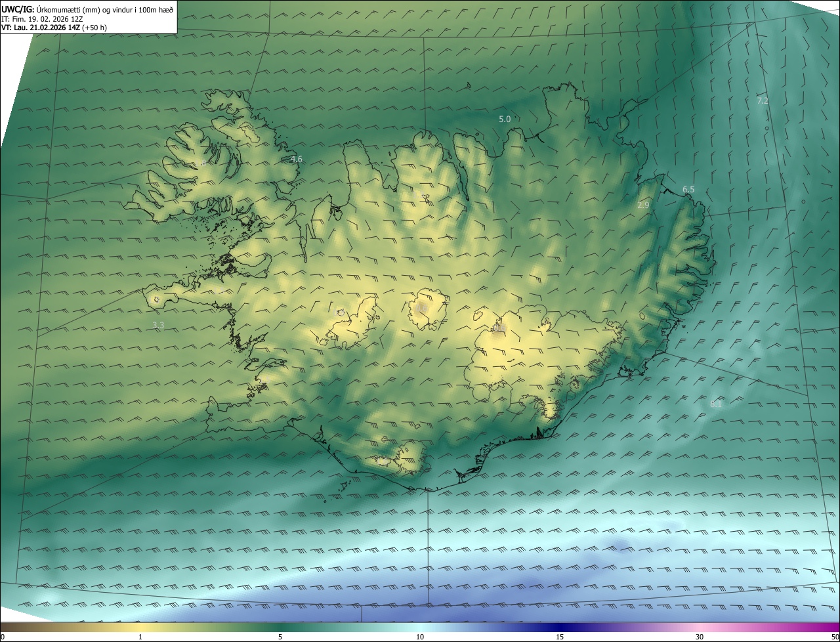The image size is (840, 642).
Task: Click the color scale label 5
Action: (x=280, y=637)
